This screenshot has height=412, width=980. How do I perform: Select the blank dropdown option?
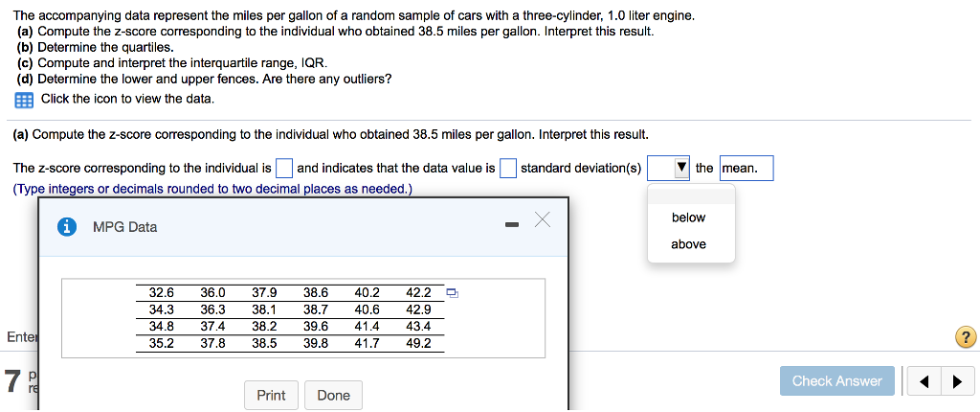tap(691, 195)
